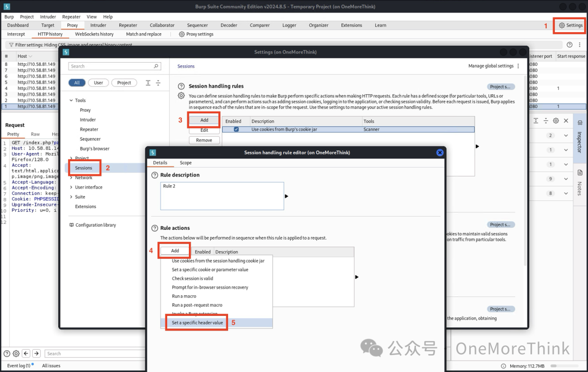Select the User filter pill

98,82
